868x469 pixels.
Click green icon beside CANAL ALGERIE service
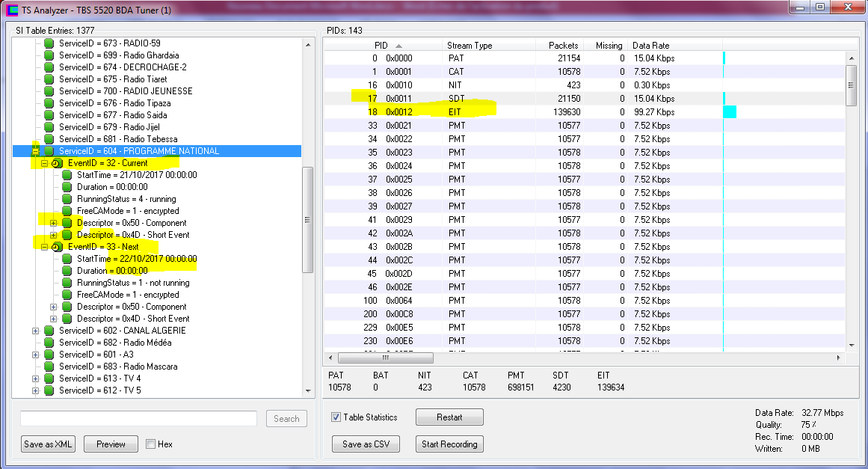[x=49, y=331]
